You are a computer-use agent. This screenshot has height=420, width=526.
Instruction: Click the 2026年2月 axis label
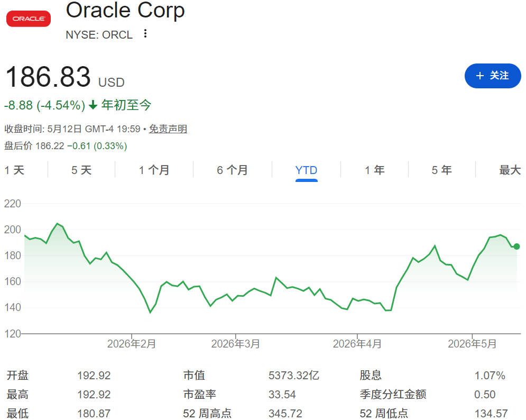[132, 344]
